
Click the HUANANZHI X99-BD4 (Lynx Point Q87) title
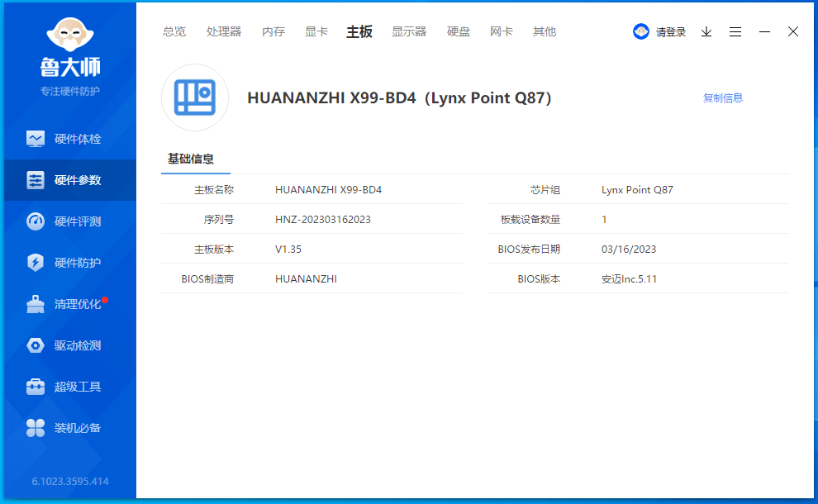[x=399, y=98]
